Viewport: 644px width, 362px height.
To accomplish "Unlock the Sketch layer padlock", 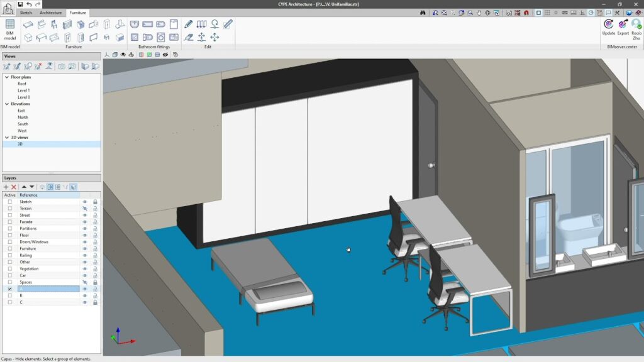I will (x=95, y=202).
